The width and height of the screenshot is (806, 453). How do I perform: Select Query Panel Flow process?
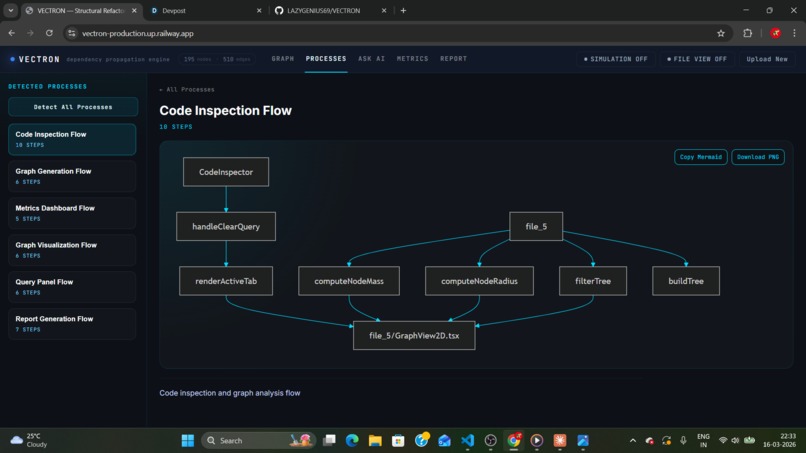click(72, 287)
